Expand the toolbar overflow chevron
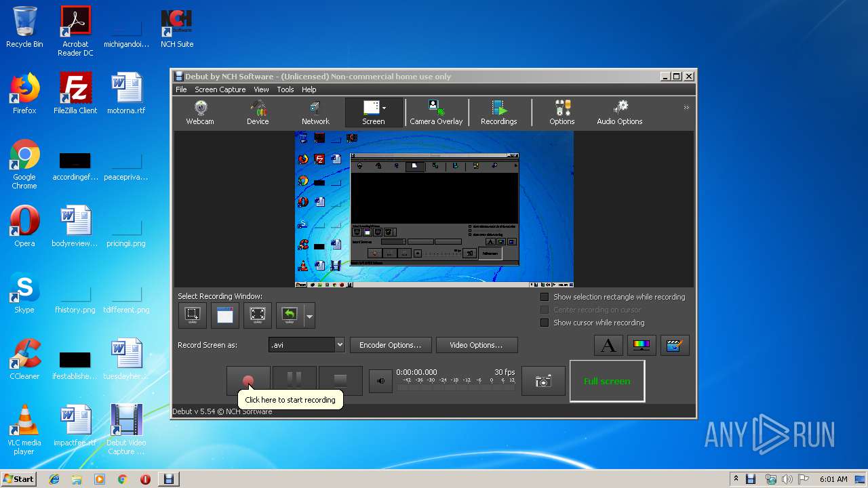 coord(686,108)
